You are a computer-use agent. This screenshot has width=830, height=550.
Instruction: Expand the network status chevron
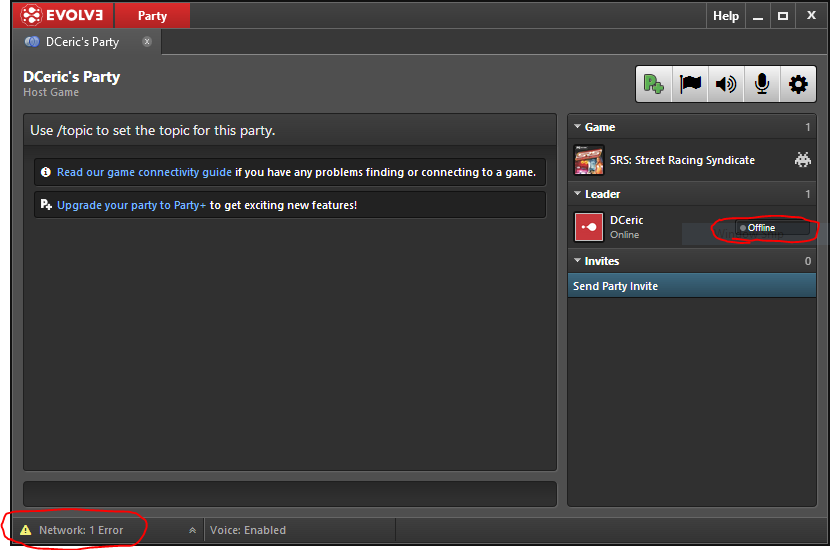(x=193, y=530)
